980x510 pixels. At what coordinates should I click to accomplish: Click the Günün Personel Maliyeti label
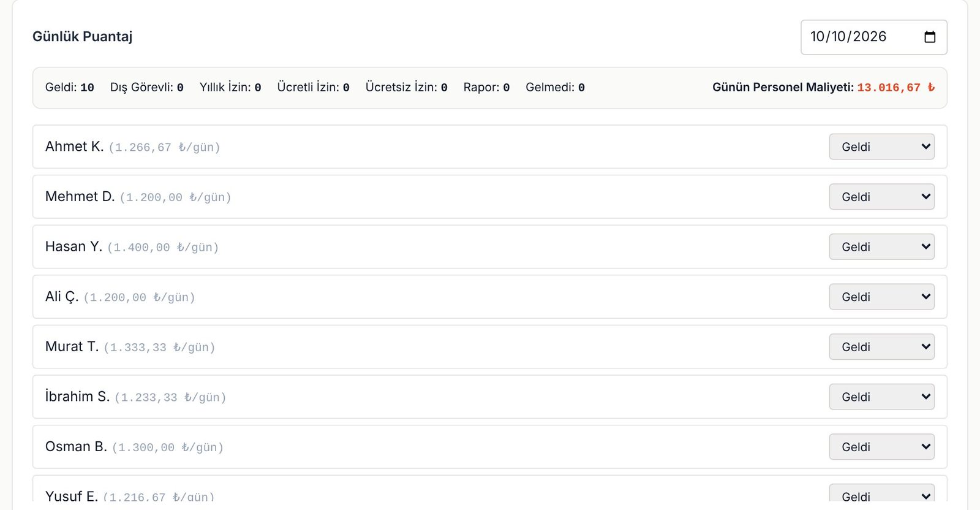pos(783,88)
